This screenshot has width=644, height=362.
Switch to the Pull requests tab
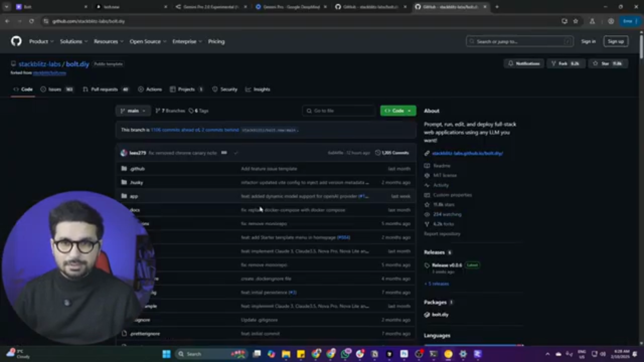click(105, 89)
